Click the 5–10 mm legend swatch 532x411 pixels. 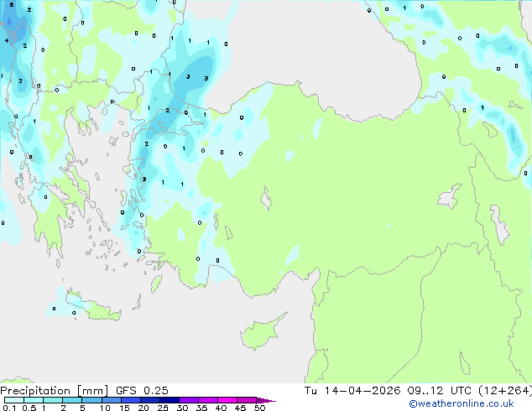[x=91, y=400]
